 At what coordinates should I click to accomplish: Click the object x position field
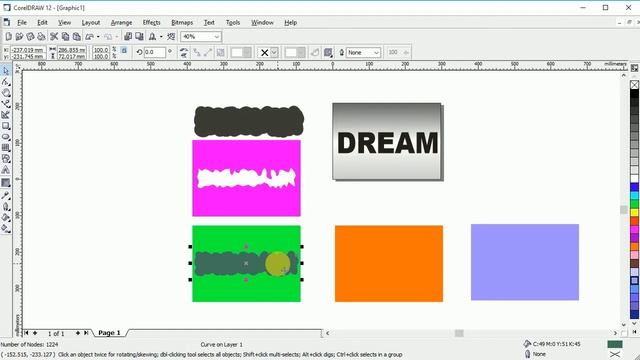[28, 50]
